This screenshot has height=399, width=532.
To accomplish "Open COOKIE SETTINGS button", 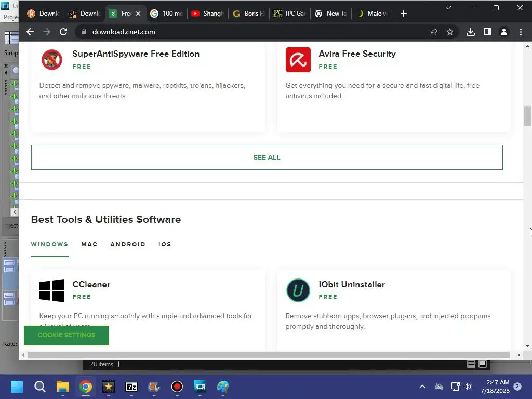I will click(66, 335).
